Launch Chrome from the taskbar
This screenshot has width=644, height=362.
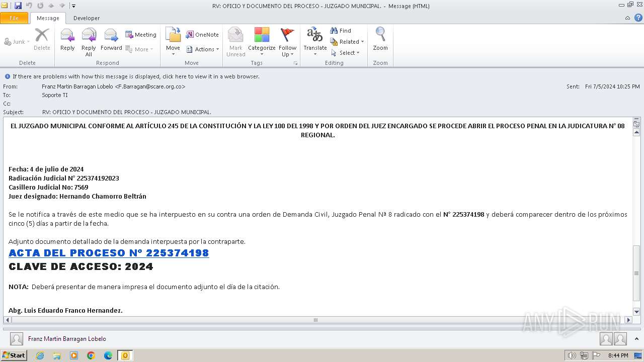[x=91, y=355]
